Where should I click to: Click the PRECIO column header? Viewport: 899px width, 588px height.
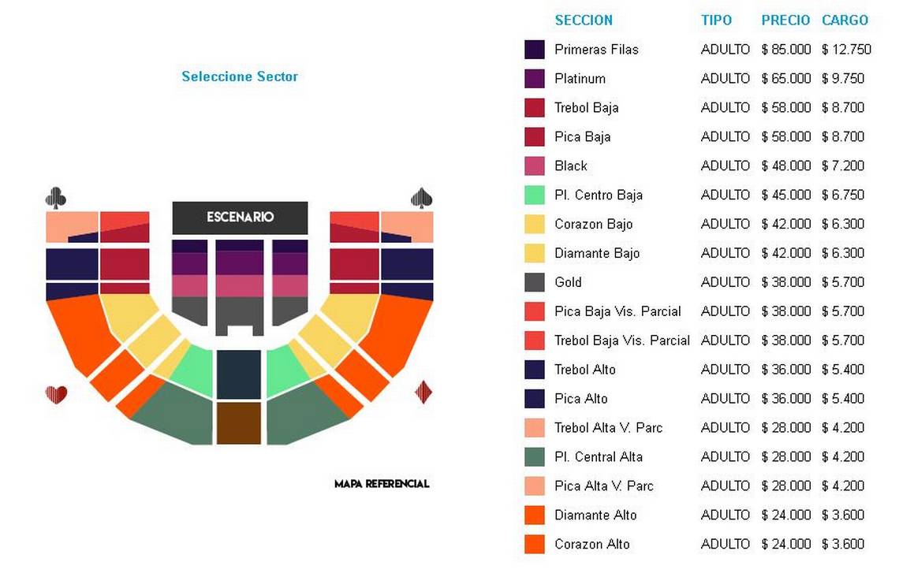click(x=785, y=20)
